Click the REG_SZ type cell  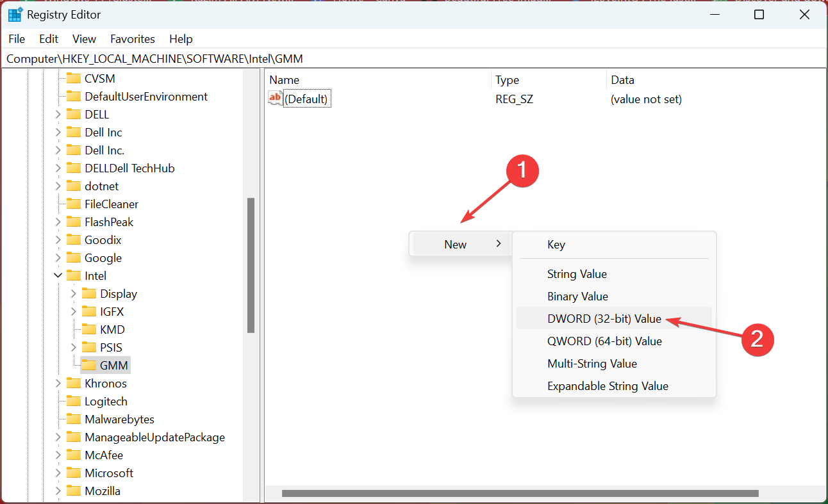(x=515, y=99)
